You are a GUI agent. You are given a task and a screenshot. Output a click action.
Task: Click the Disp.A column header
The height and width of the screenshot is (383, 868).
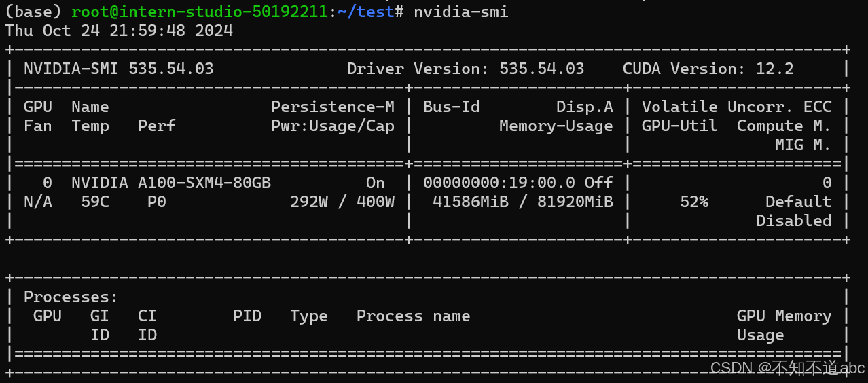click(585, 107)
